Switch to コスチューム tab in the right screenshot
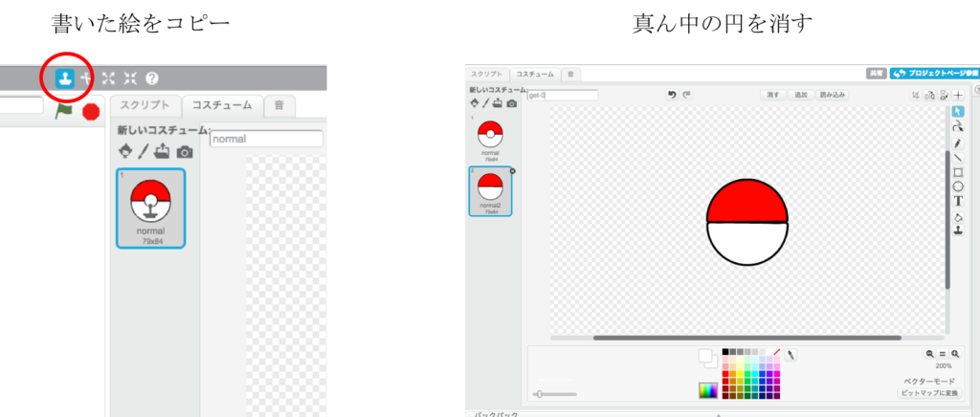 [x=534, y=74]
